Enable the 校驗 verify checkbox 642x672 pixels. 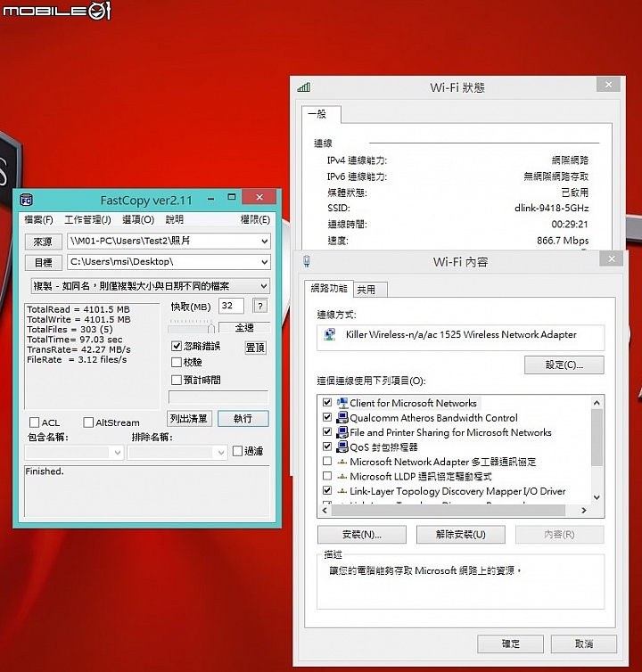[177, 362]
